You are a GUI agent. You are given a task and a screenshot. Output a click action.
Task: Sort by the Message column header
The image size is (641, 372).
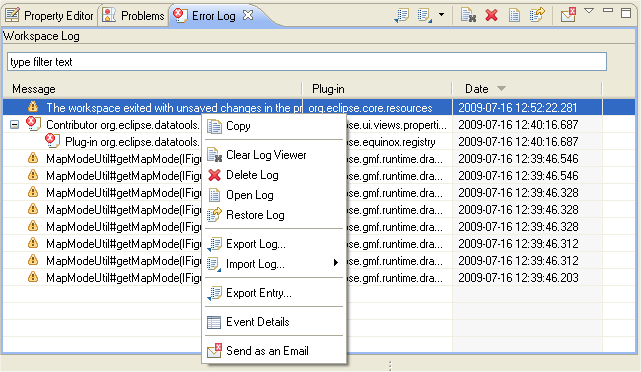click(152, 89)
